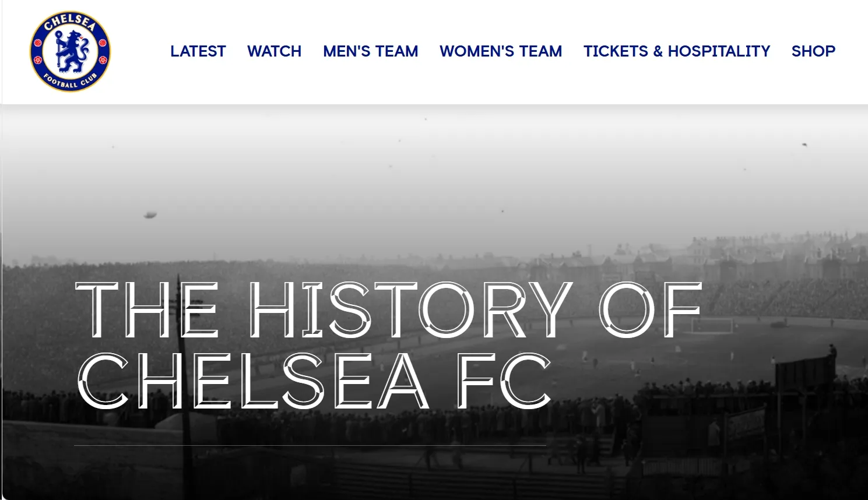Screen dimensions: 868x500
Task: Open the SHOP link in header
Action: [x=813, y=51]
